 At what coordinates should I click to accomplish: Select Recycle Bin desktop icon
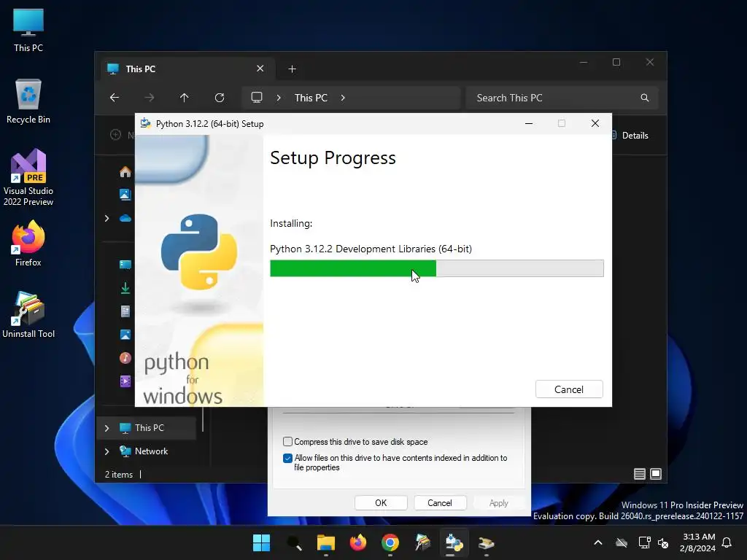(x=28, y=101)
